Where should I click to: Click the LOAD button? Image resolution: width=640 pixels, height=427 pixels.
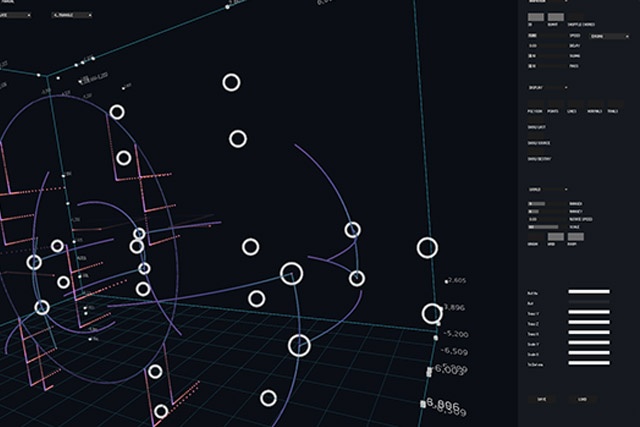pos(582,399)
